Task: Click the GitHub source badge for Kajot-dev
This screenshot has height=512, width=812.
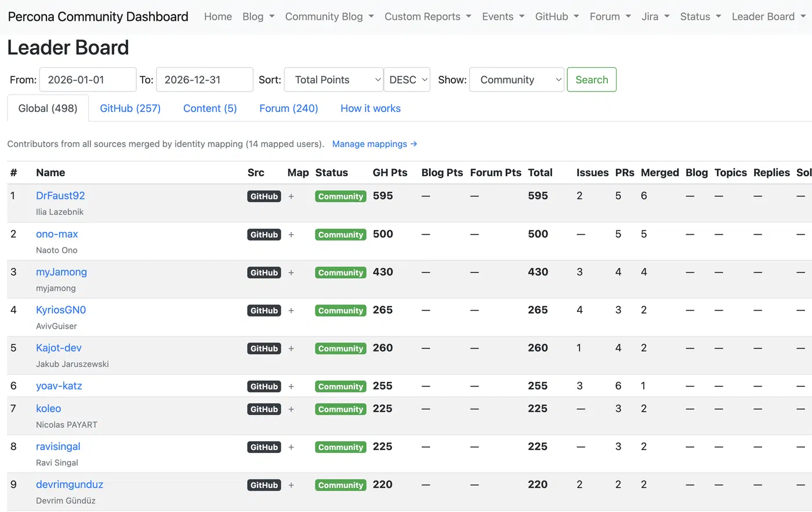Action: [x=264, y=348]
